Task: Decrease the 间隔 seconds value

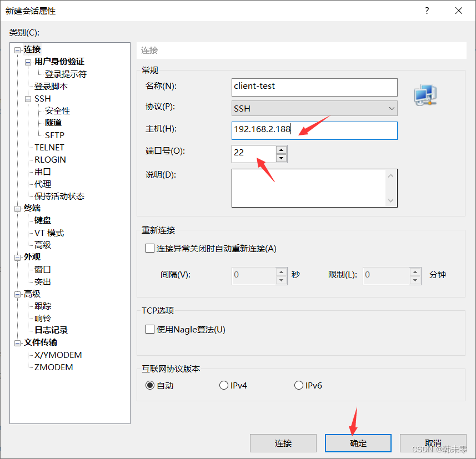Action: point(282,280)
